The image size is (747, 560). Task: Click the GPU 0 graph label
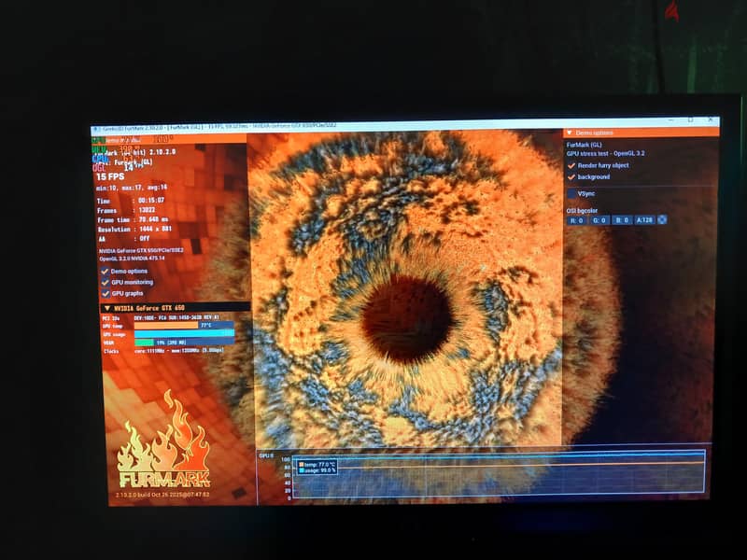pos(266,456)
